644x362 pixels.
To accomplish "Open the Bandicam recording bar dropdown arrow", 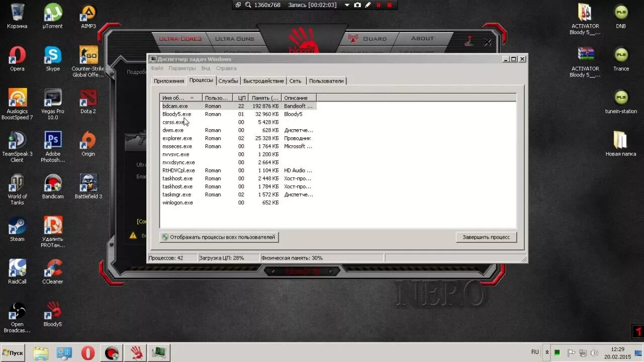I will point(347,5).
